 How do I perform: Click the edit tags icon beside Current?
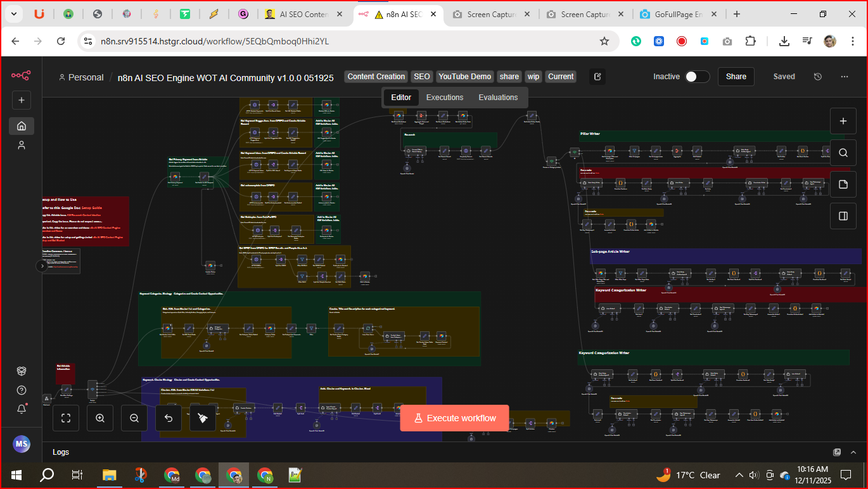pyautogui.click(x=597, y=77)
